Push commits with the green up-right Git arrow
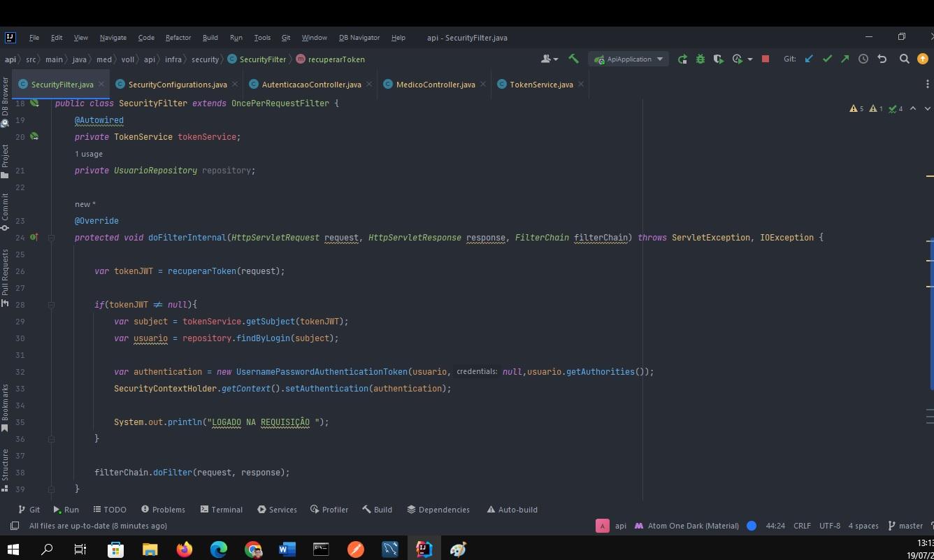This screenshot has width=934, height=560. (845, 59)
